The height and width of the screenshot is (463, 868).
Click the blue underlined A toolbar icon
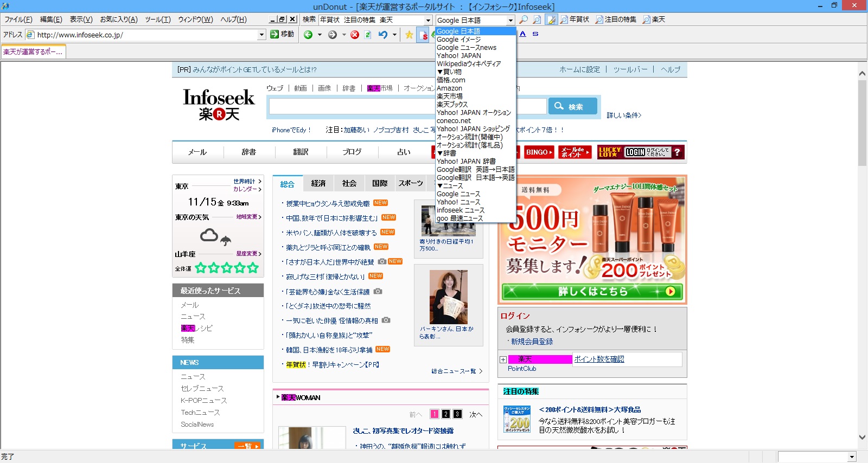[x=523, y=34]
